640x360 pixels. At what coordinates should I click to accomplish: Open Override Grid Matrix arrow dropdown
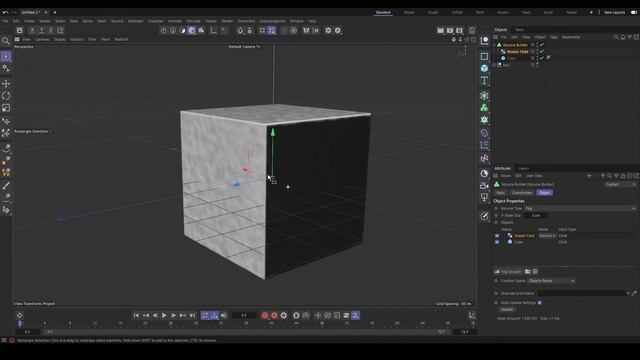tap(628, 293)
